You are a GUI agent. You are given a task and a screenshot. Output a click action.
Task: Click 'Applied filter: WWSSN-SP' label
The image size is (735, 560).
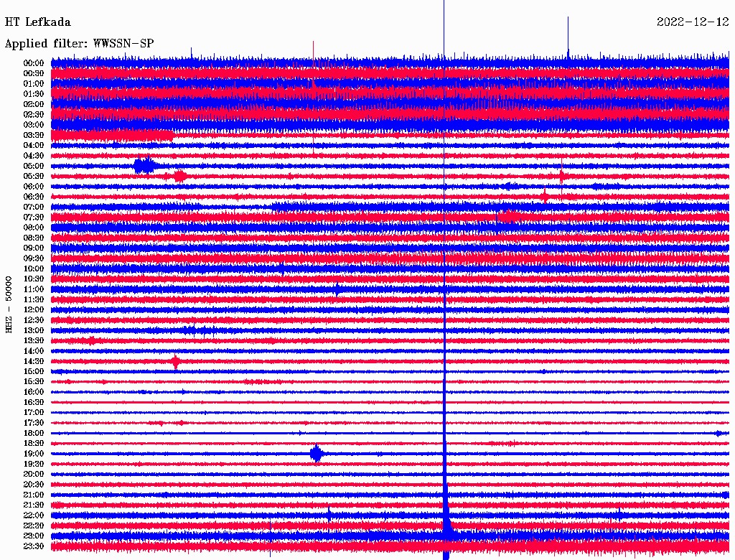pyautogui.click(x=79, y=44)
